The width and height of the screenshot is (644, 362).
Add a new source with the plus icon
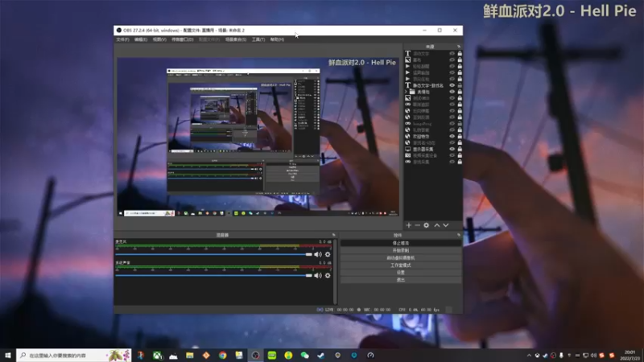tap(409, 225)
